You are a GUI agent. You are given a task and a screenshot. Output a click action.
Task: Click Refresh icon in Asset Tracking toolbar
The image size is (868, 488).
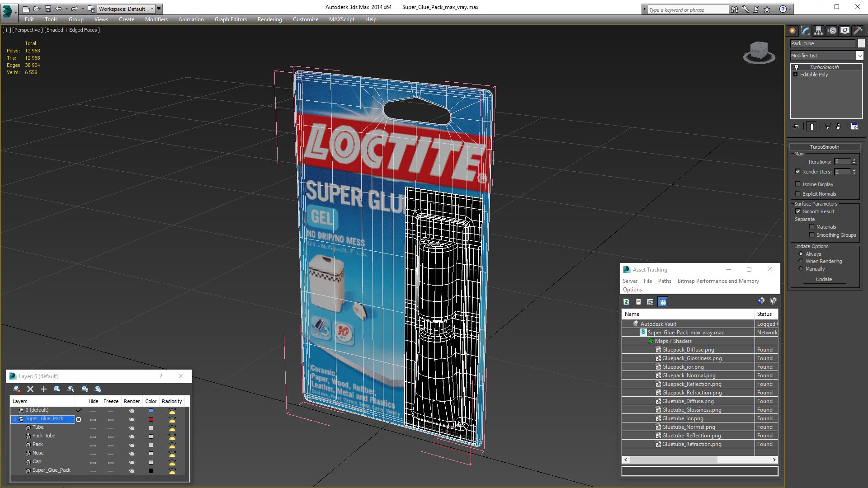click(x=626, y=302)
